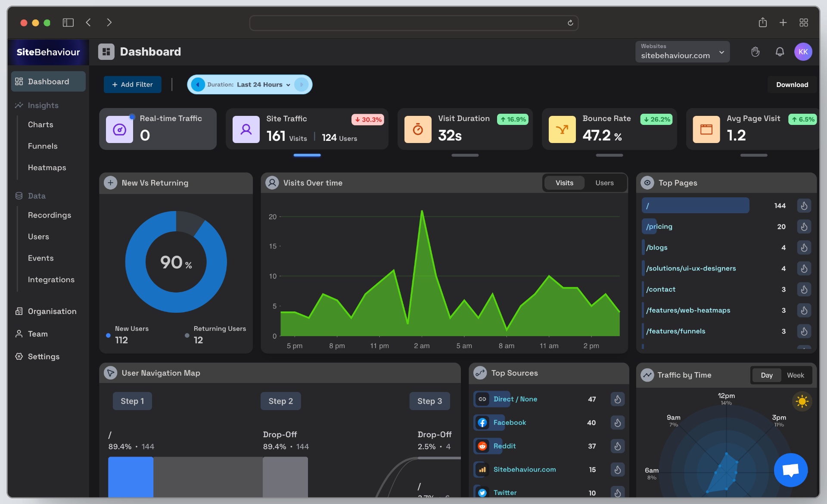Open the /pricing page in Top Pages
The image size is (827, 504).
pos(658,226)
